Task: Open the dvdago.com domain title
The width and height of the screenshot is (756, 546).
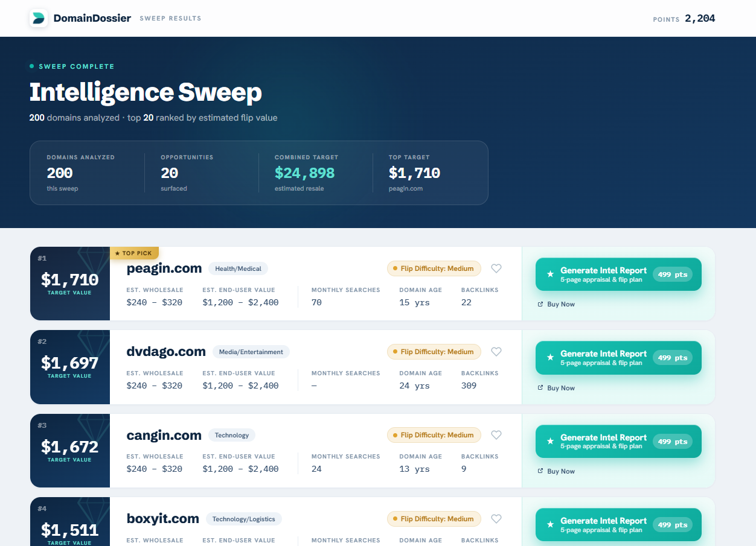Action: coord(166,352)
